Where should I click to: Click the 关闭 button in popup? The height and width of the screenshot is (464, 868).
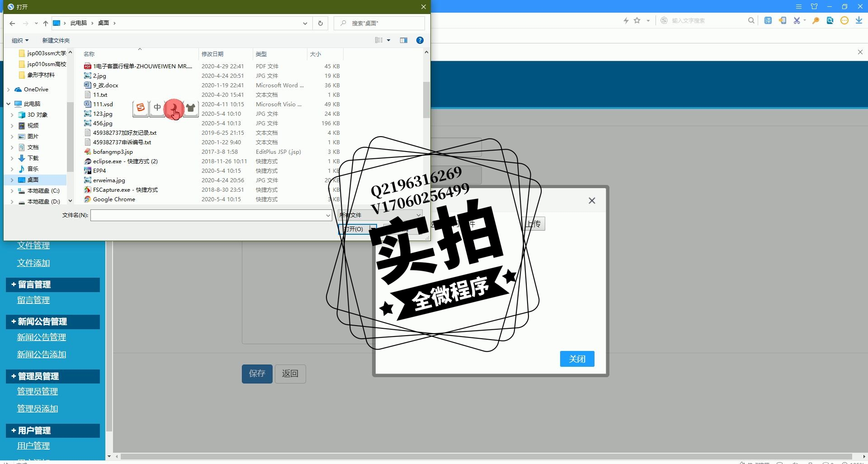click(x=577, y=359)
